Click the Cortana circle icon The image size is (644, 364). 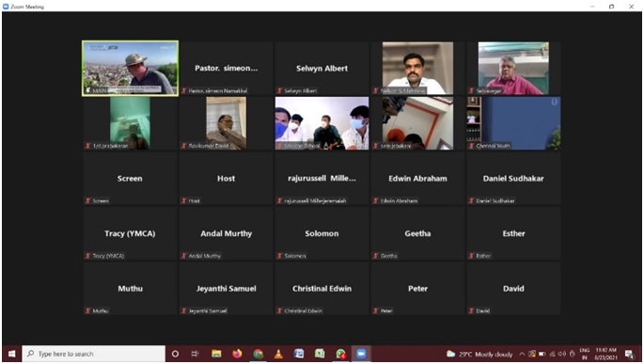[x=175, y=354]
